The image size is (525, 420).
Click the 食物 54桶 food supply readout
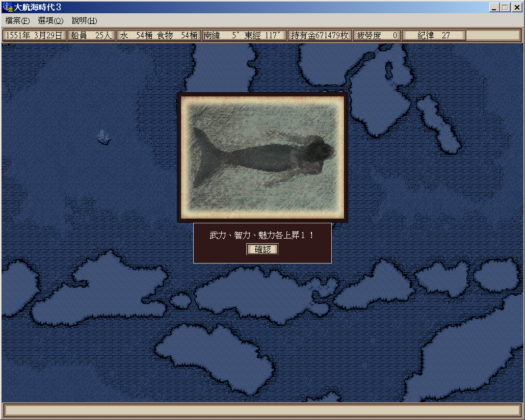(x=177, y=35)
